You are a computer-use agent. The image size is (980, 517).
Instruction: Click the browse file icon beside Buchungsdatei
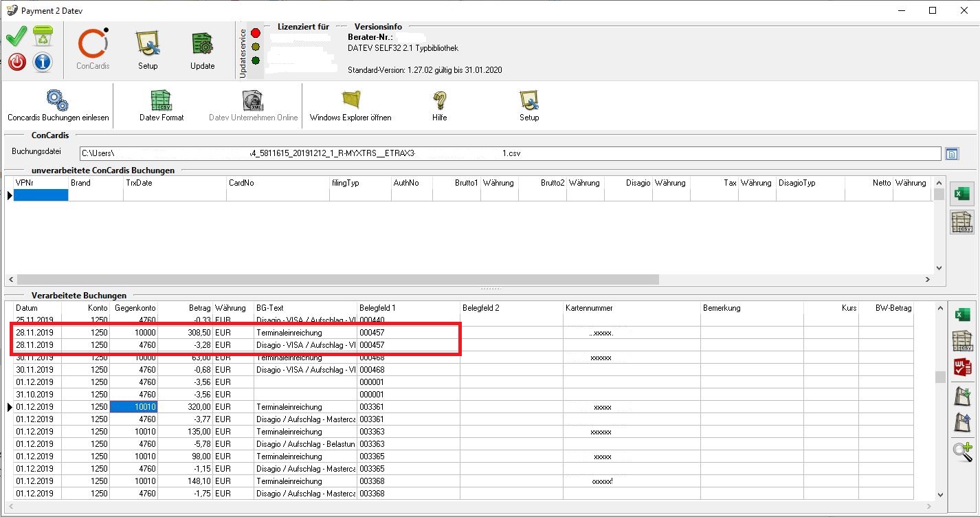(x=952, y=153)
